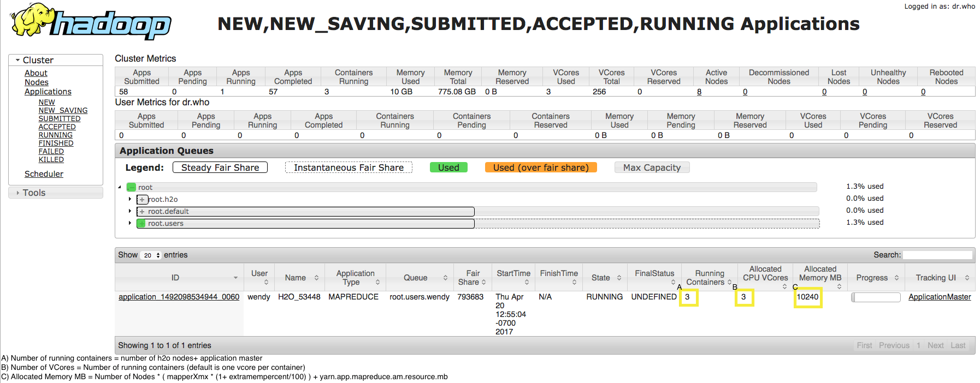This screenshot has width=980, height=383.
Task: Click the sort icon on the Queue column
Action: click(445, 278)
